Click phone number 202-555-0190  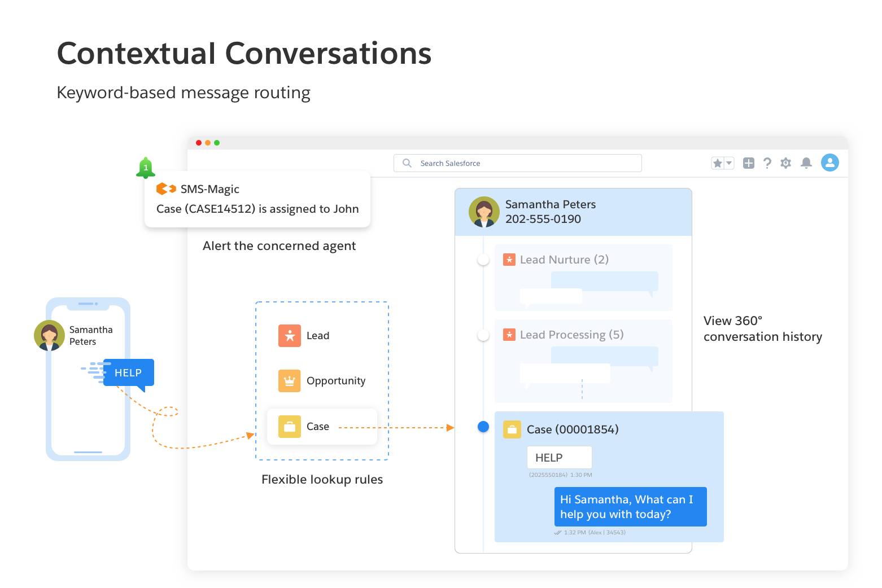pyautogui.click(x=543, y=219)
